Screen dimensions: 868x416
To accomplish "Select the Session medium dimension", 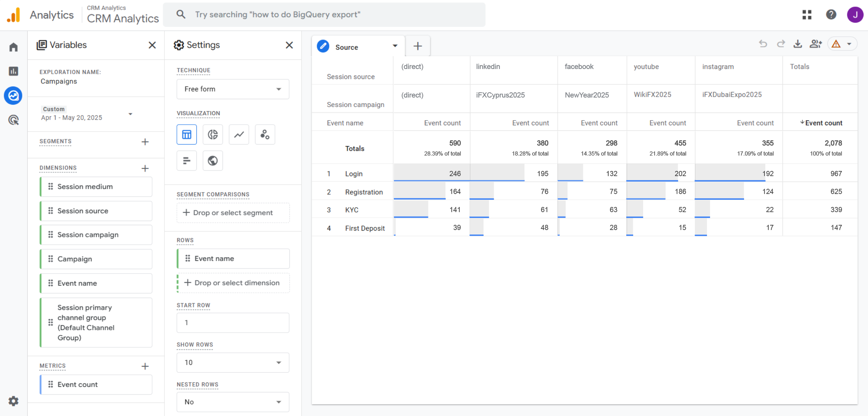I will click(x=96, y=187).
